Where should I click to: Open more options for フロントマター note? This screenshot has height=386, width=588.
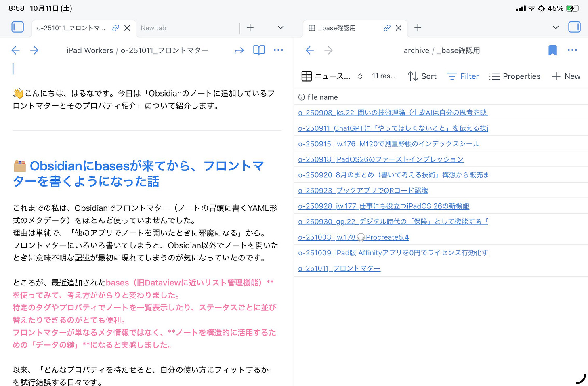[x=278, y=50]
